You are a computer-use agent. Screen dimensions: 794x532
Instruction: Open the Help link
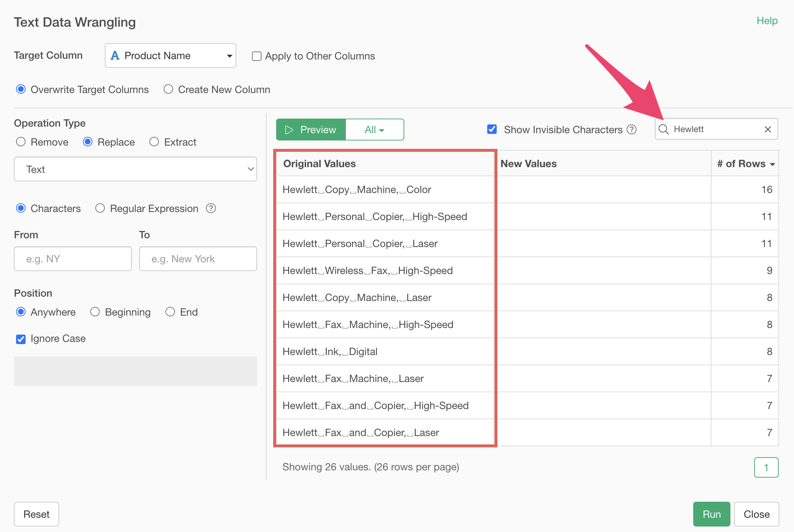[767, 21]
